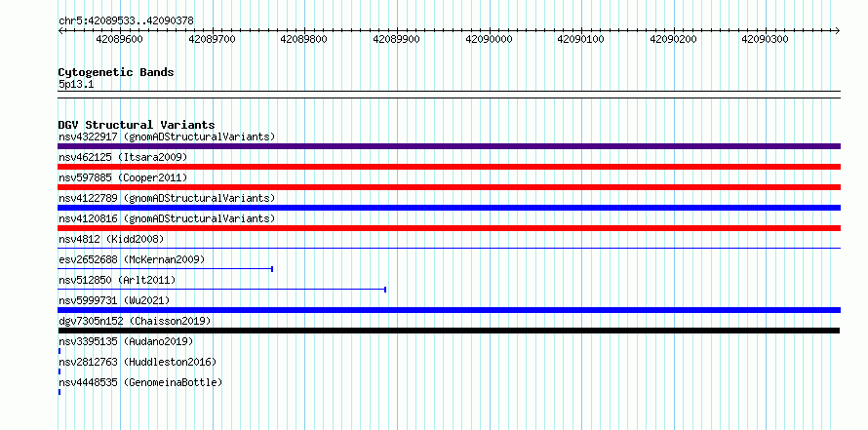Open the nsv597885 (Cooper2011) label
The width and height of the screenshot is (868, 430).
click(x=123, y=177)
